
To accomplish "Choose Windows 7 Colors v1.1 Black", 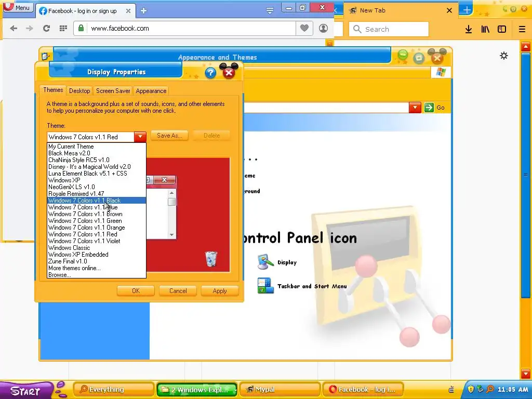I will pos(96,201).
